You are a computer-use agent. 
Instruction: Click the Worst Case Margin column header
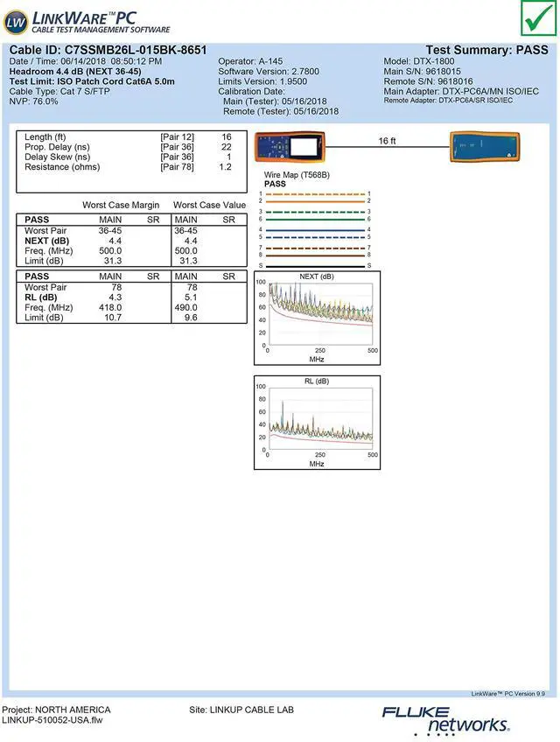[121, 205]
